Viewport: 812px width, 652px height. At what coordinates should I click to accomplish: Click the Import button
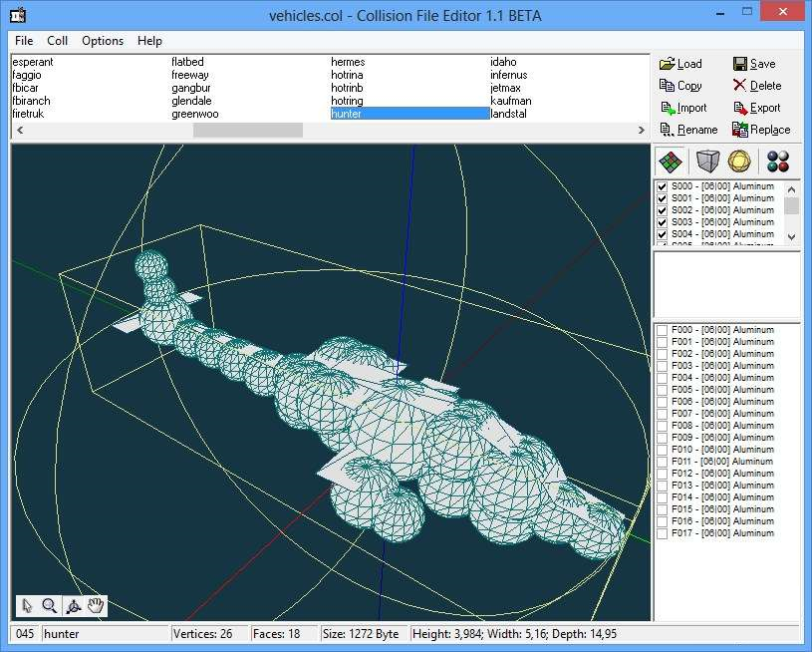coord(683,108)
